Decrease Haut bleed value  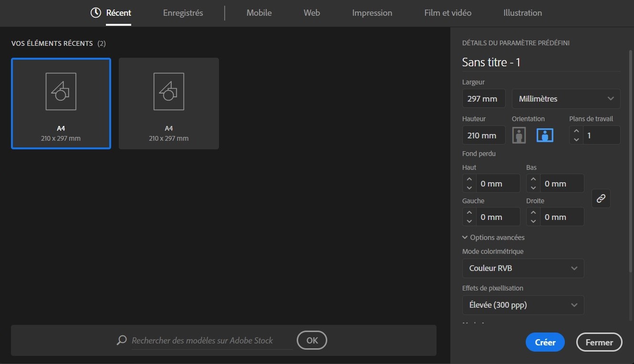click(469, 188)
